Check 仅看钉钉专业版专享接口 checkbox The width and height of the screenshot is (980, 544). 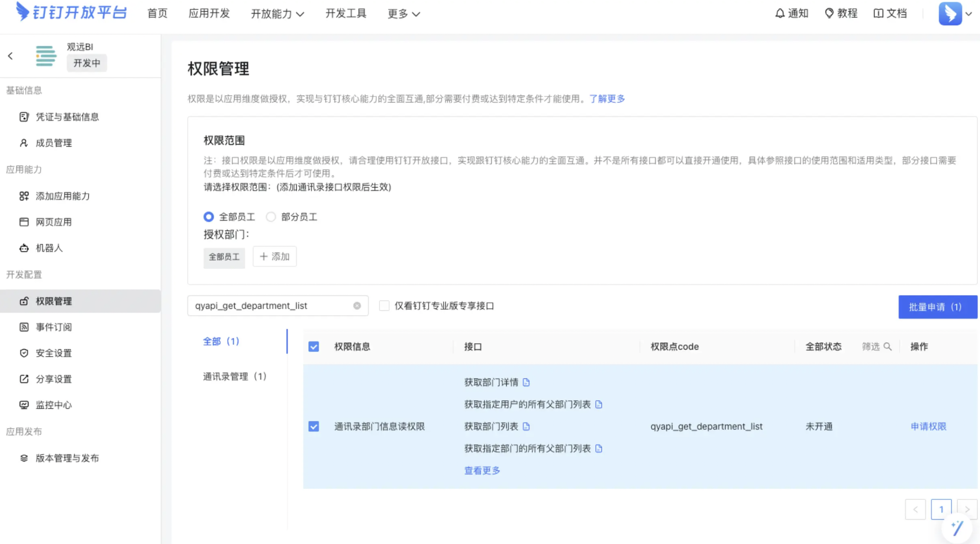point(384,306)
